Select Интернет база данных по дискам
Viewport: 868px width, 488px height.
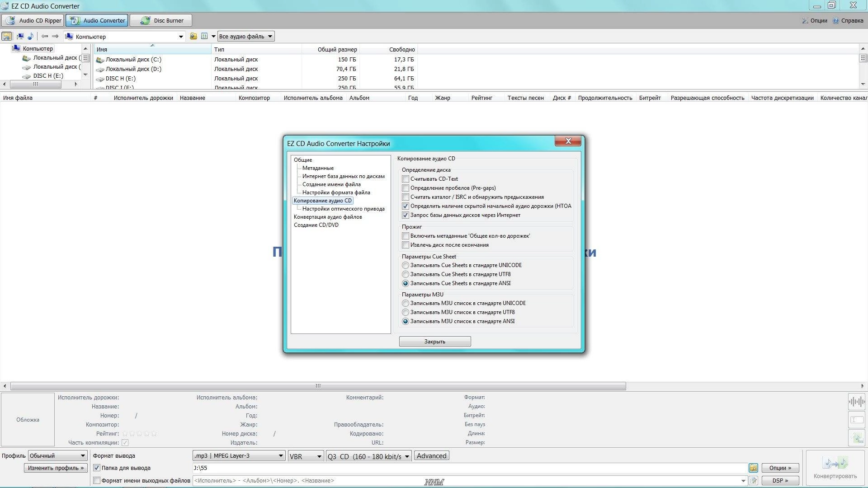pos(344,176)
